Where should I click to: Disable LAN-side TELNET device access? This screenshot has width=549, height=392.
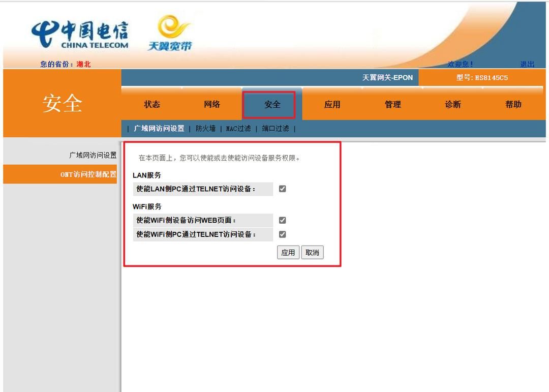point(282,189)
